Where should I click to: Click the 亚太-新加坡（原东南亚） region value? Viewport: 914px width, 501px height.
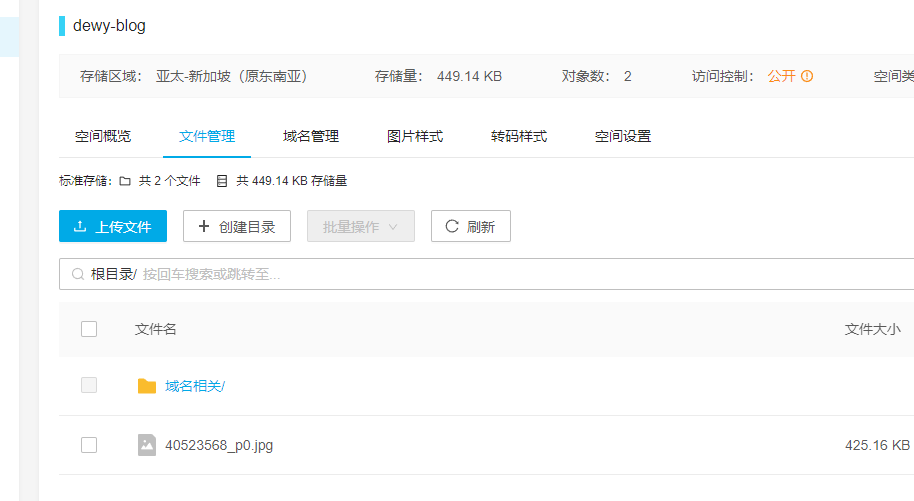point(232,76)
